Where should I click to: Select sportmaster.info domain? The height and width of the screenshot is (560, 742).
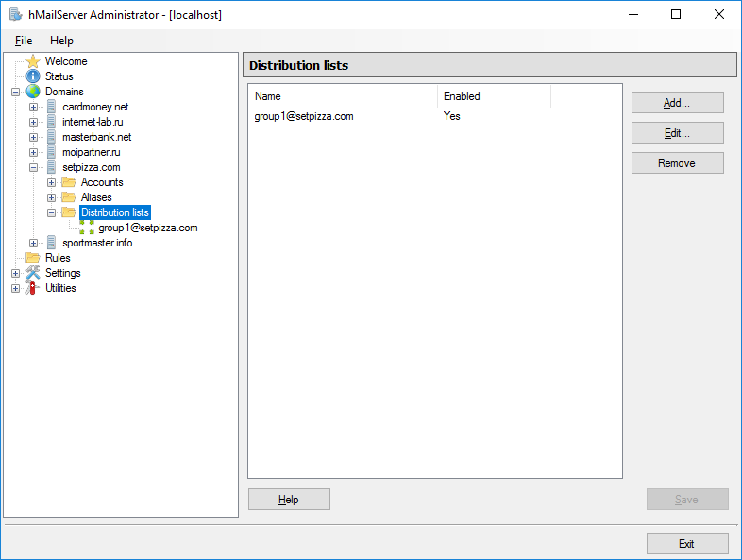point(97,243)
